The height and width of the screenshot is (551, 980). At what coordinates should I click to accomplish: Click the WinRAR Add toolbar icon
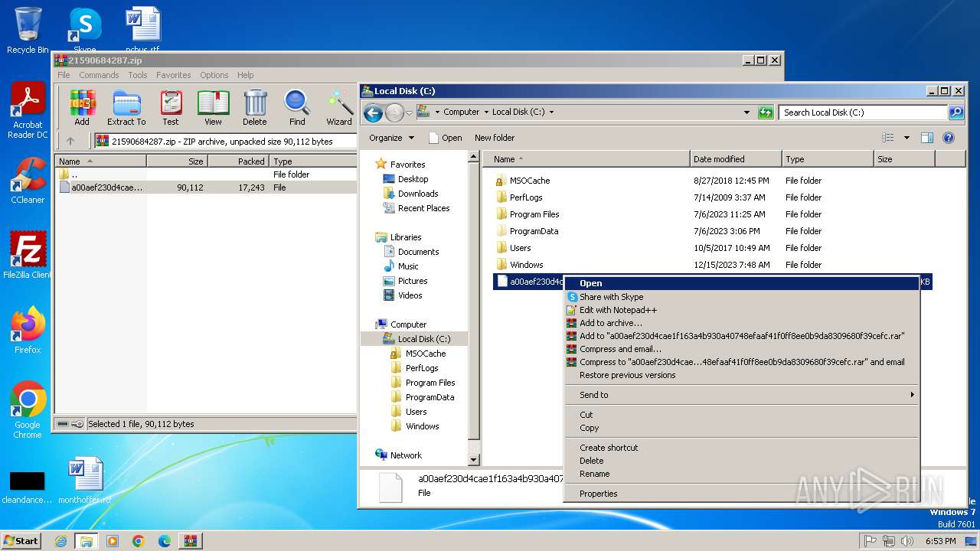click(x=82, y=107)
